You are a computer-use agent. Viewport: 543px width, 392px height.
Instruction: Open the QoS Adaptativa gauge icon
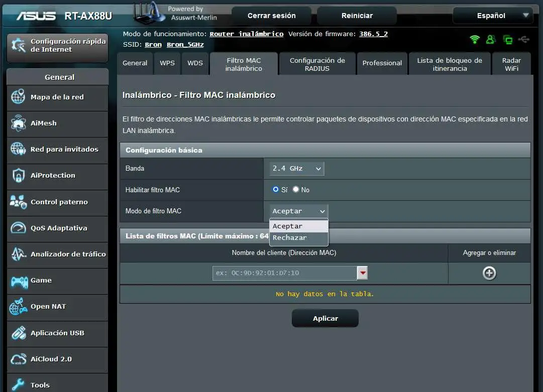18,228
